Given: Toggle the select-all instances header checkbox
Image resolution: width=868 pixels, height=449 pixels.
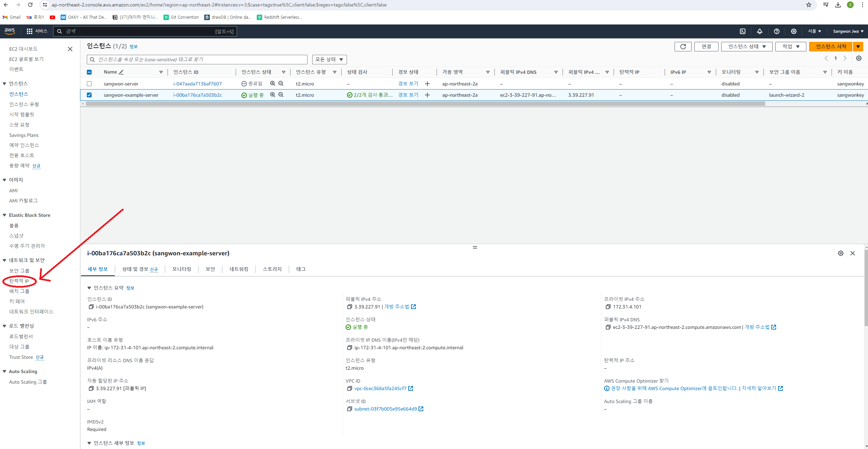Looking at the screenshot, I should point(89,72).
